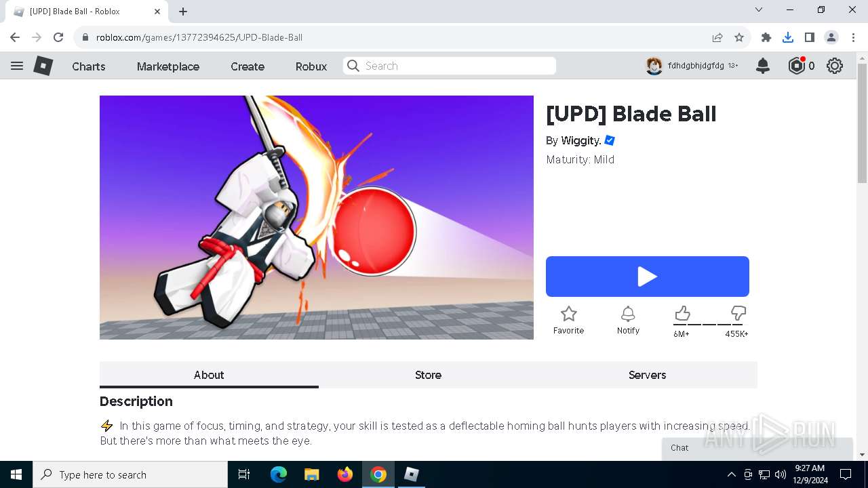
Task: Show hidden system tray icons
Action: click(x=731, y=474)
